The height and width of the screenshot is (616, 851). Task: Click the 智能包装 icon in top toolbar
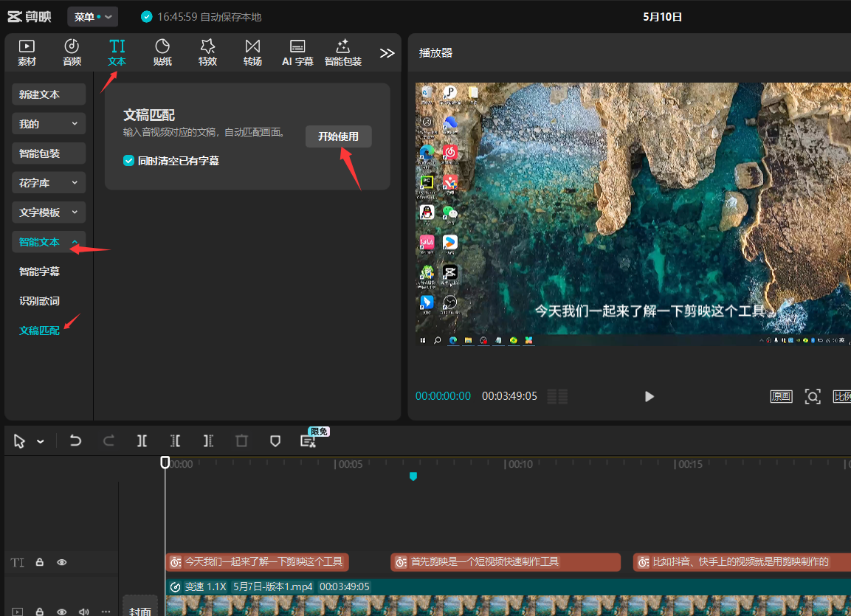click(x=343, y=52)
